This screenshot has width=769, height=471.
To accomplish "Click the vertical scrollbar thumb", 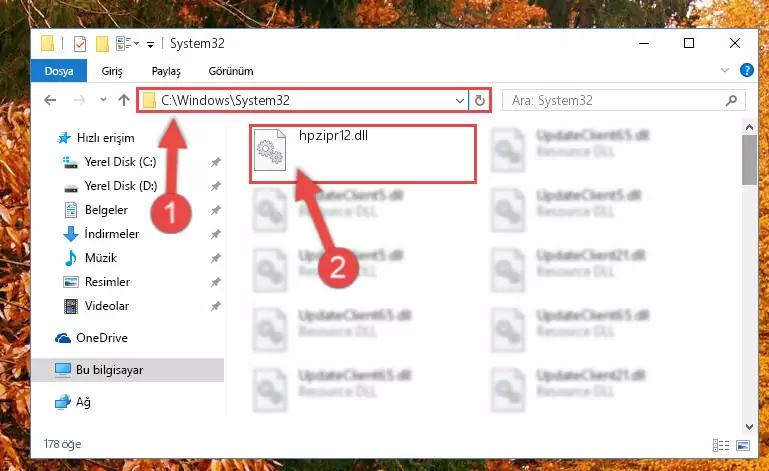I will point(749,160).
